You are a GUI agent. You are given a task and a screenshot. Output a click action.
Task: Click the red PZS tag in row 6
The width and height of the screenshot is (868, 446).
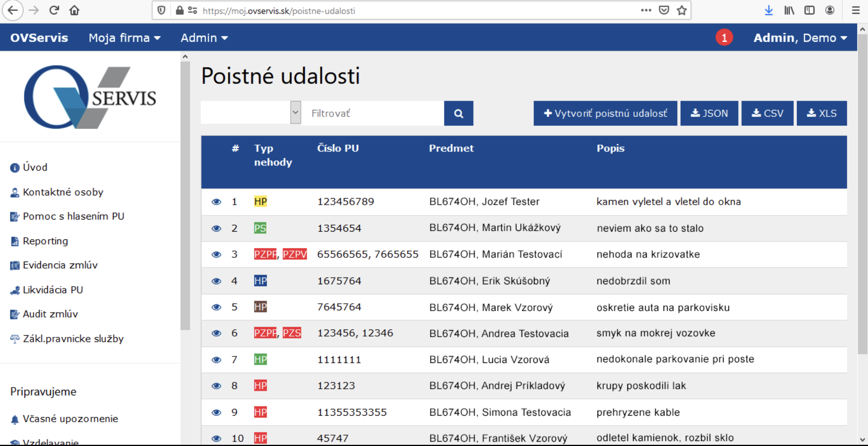click(x=292, y=333)
